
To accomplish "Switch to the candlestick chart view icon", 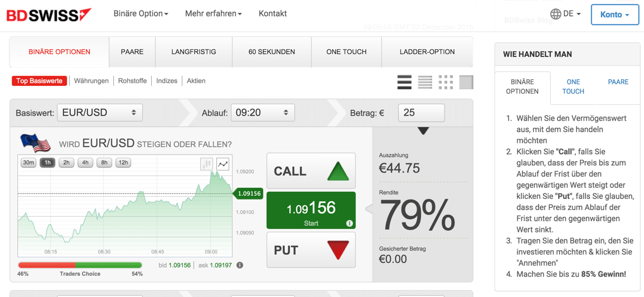I will tap(207, 164).
